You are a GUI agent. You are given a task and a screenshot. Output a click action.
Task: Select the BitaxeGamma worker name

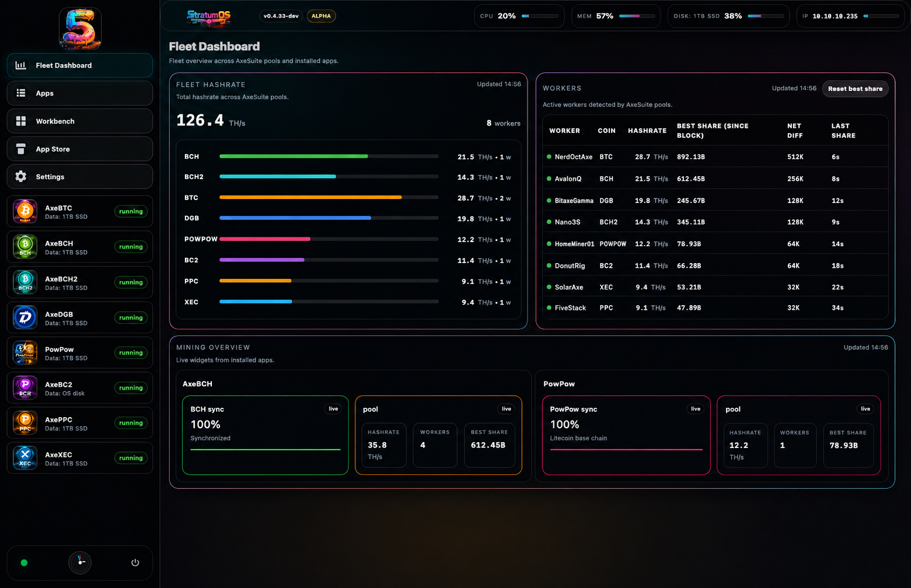tap(574, 201)
